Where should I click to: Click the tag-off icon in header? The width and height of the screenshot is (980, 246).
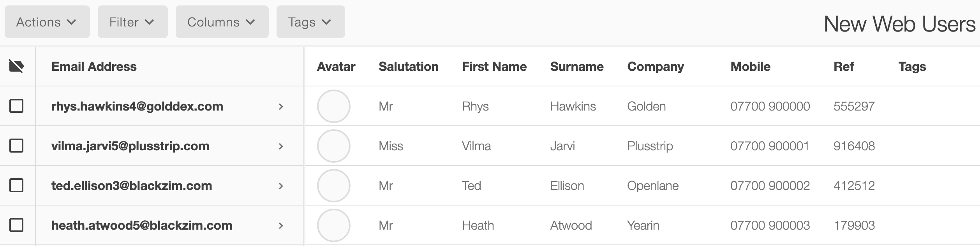click(x=16, y=67)
